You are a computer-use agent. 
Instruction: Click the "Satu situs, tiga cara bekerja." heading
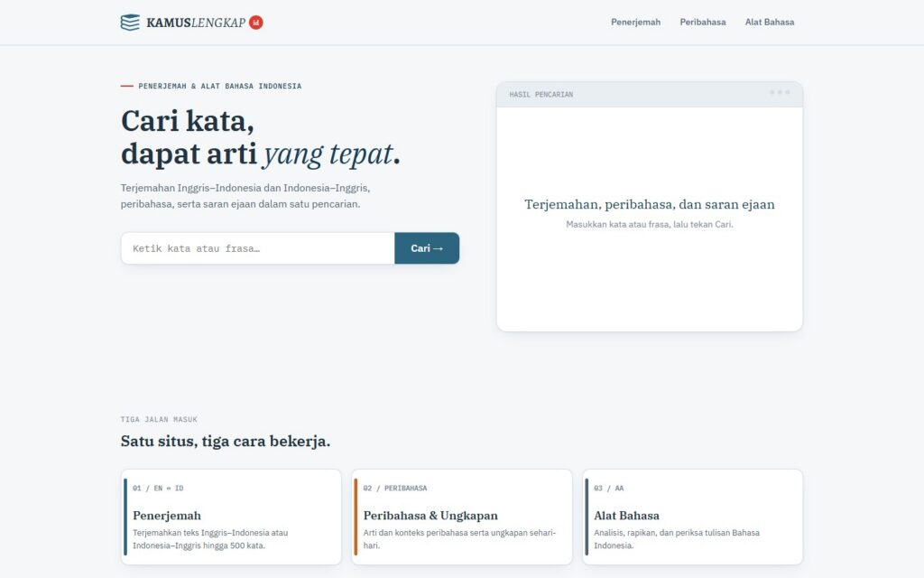(225, 441)
